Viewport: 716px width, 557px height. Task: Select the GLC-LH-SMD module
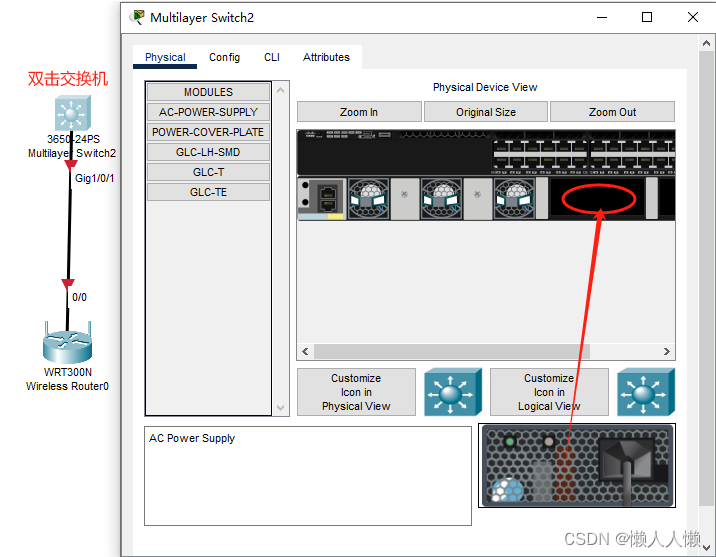[208, 152]
